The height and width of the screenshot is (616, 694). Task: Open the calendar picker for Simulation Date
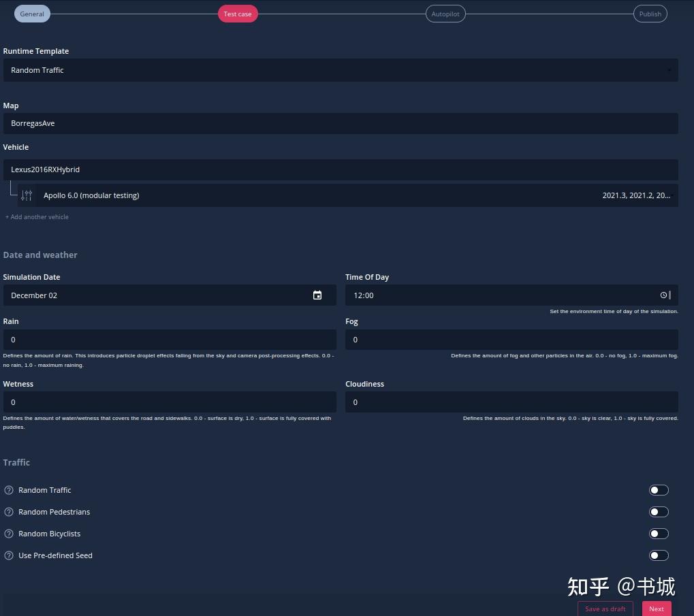click(317, 295)
